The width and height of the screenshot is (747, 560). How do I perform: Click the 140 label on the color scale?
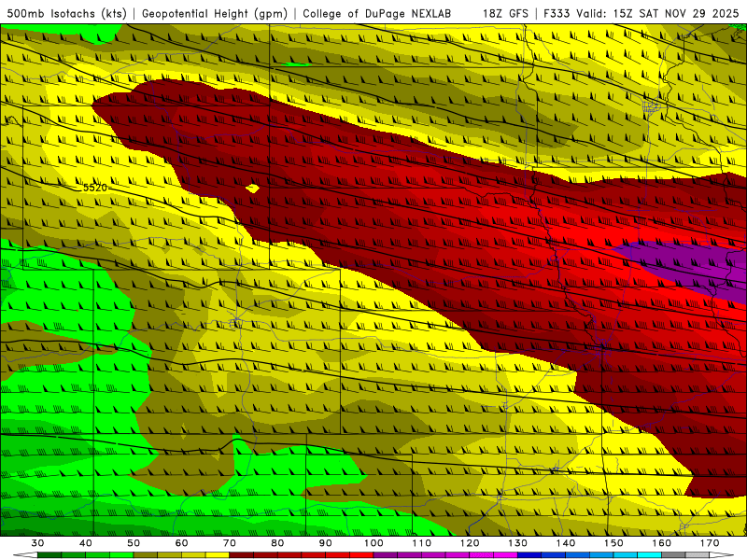(x=566, y=543)
